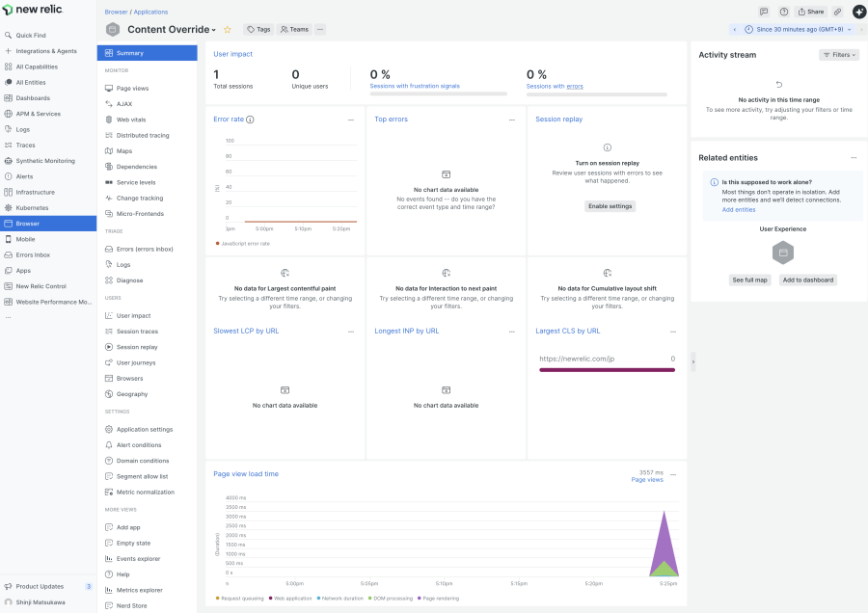The height and width of the screenshot is (613, 868).
Task: Open Nerd Store
Action: pos(132,606)
